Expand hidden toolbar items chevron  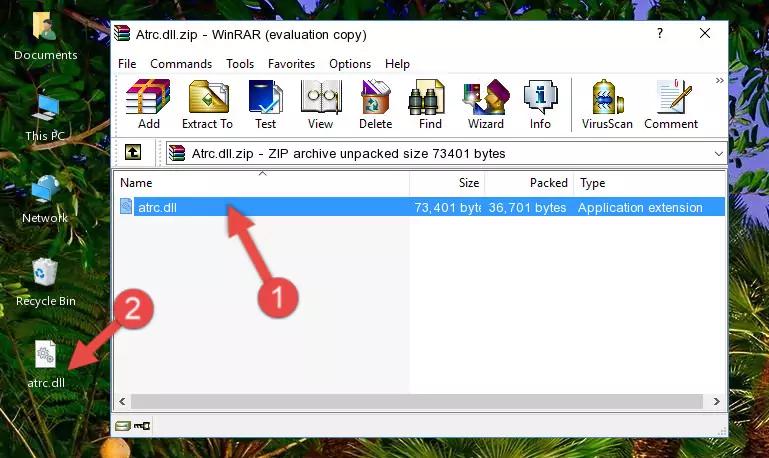719,81
